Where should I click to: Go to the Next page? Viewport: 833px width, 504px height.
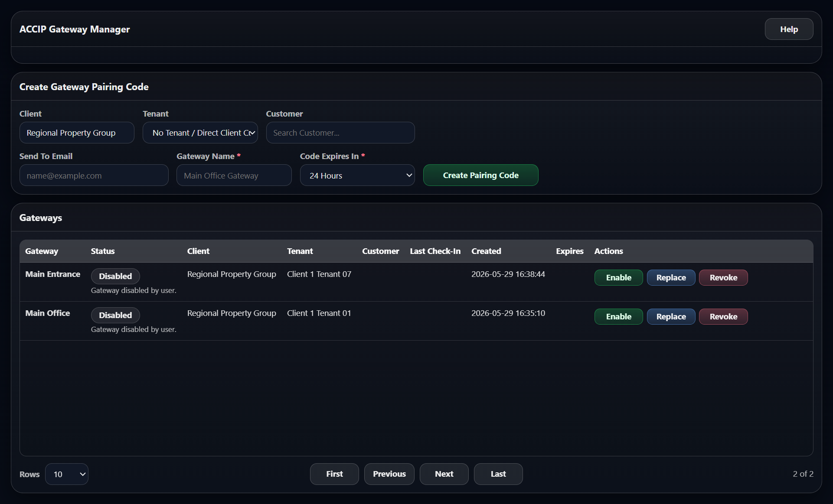click(x=444, y=474)
